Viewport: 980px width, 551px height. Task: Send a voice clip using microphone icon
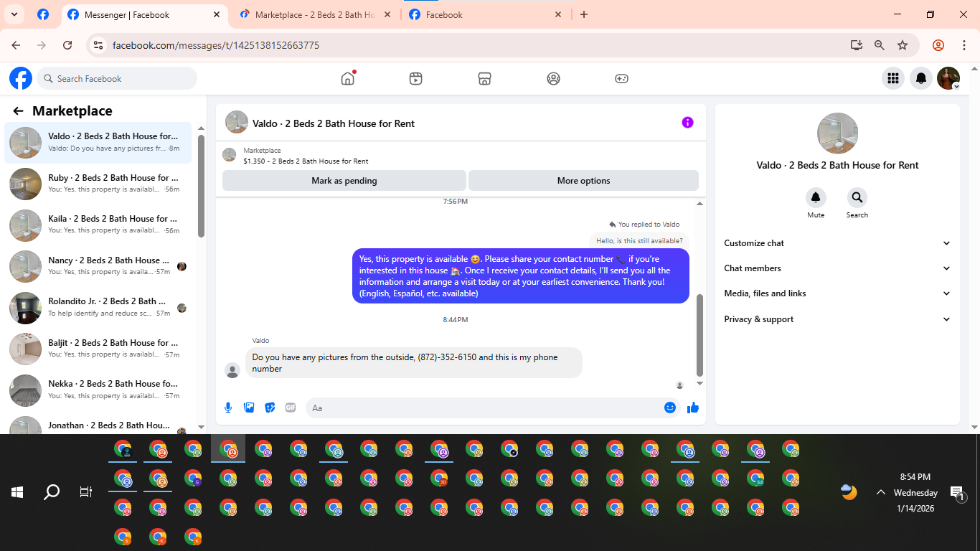pyautogui.click(x=228, y=408)
